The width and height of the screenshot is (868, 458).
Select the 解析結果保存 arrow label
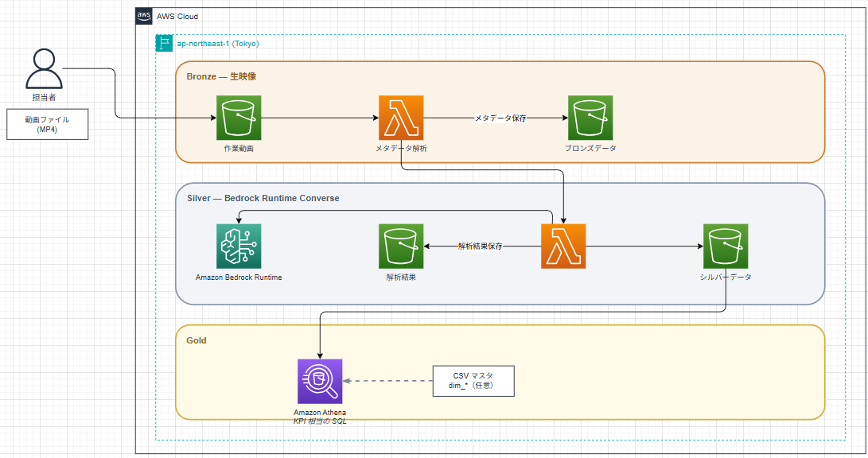(480, 246)
